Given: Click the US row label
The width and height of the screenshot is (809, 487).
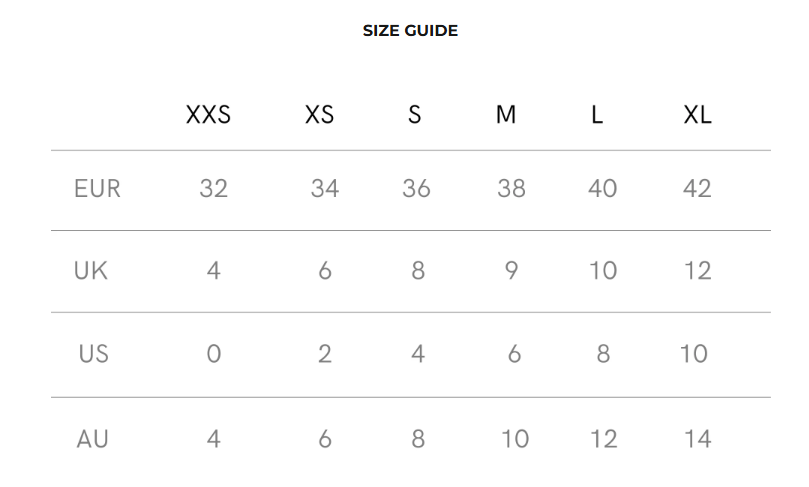Looking at the screenshot, I should pos(93,354).
